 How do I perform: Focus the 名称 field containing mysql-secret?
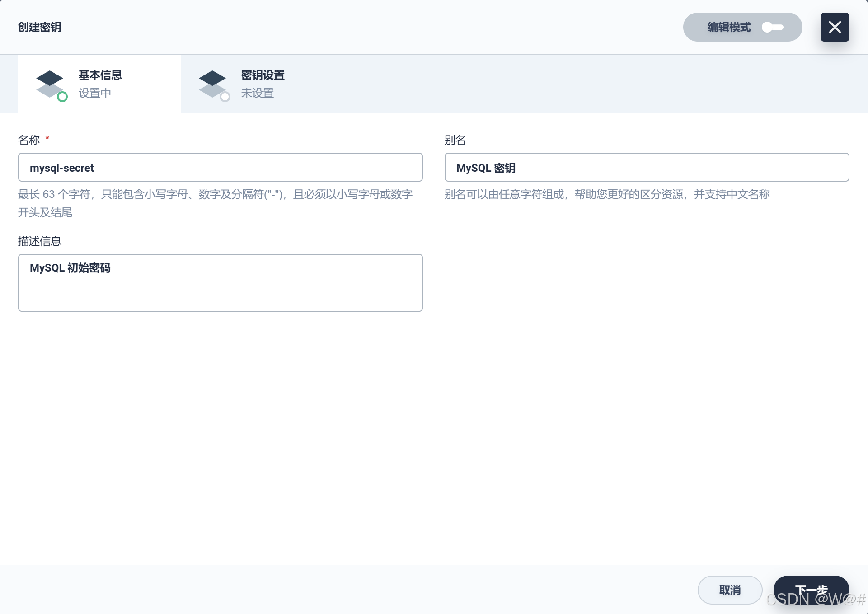(x=221, y=167)
